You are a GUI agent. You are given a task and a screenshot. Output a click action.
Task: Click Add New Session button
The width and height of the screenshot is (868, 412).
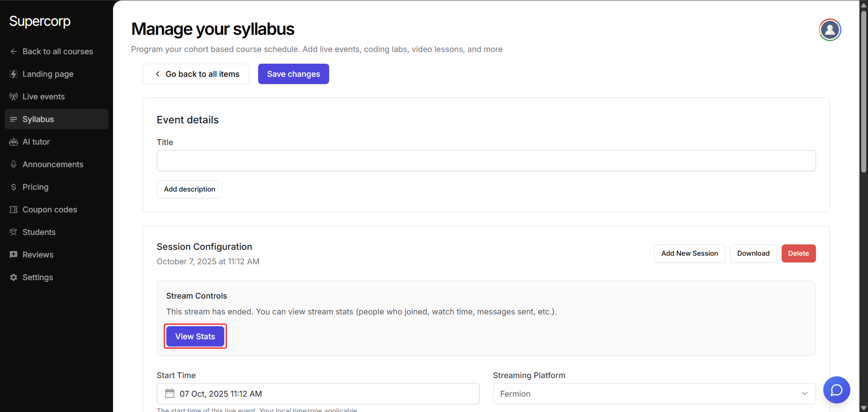(689, 253)
